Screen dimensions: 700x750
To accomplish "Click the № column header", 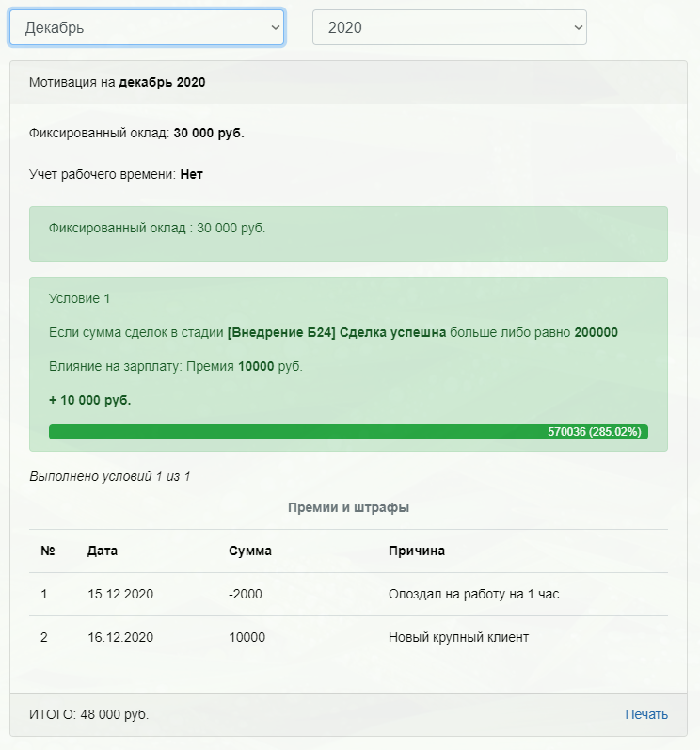I will (48, 551).
